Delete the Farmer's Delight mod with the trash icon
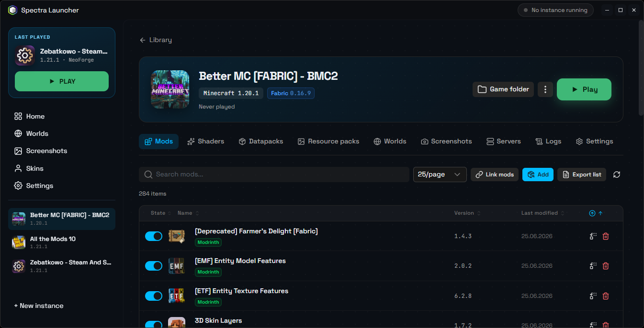The width and height of the screenshot is (644, 328). pyautogui.click(x=606, y=236)
